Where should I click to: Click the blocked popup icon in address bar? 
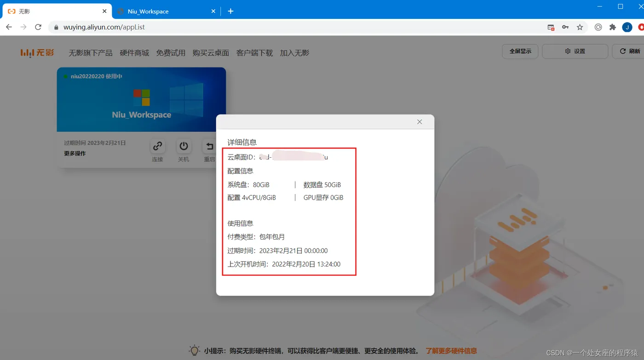coord(551,27)
